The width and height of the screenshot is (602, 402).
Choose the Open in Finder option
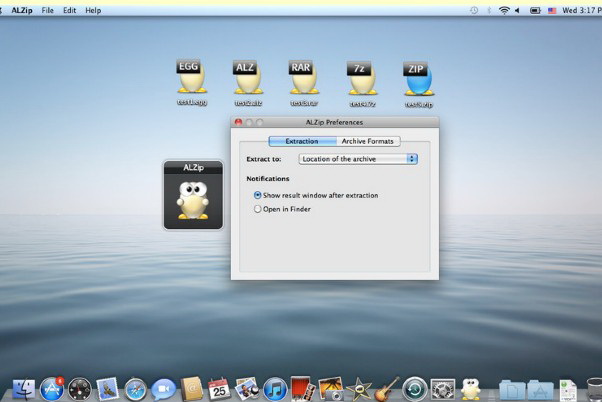pyautogui.click(x=257, y=209)
